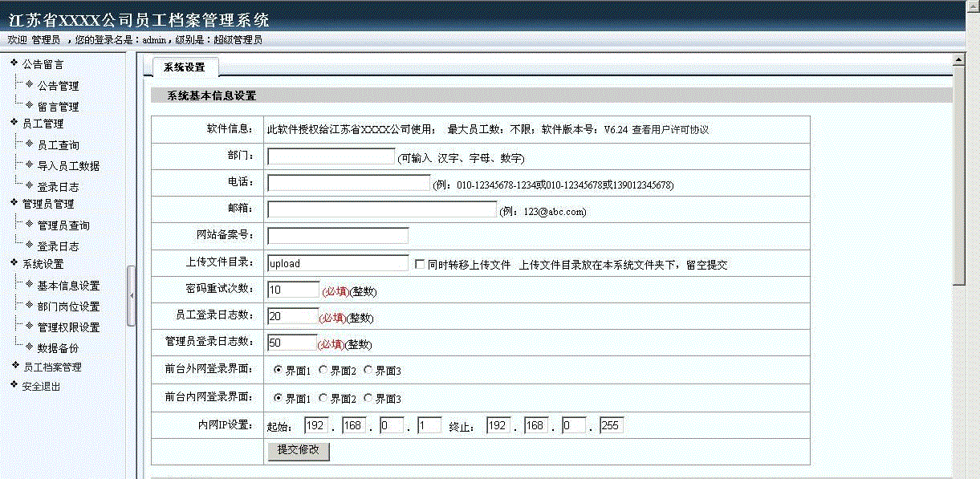Click the diamond icon beside 公告留言

(14, 63)
